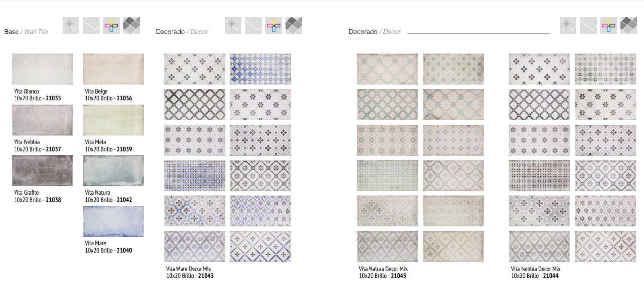Click the Vita Nebbia Decor Mix 21044 label
644x289 pixels.
pos(535,272)
